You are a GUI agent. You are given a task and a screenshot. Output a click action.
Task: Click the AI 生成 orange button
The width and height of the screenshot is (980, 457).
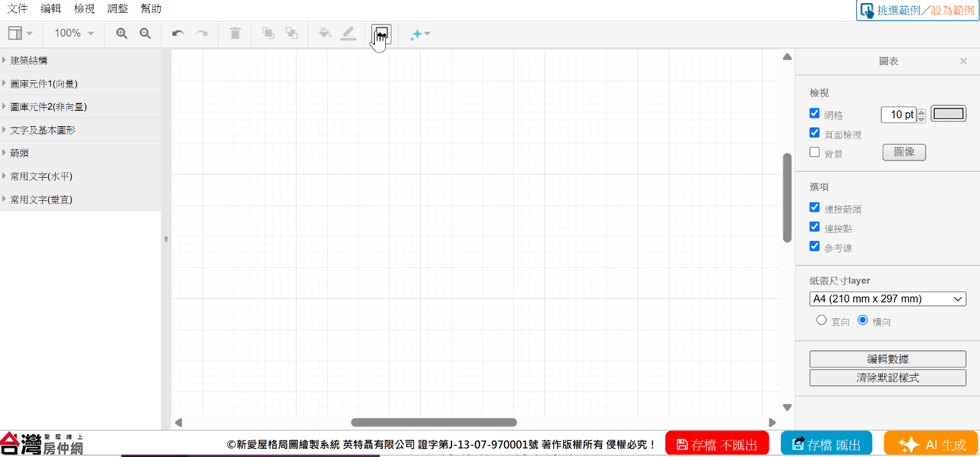(931, 444)
